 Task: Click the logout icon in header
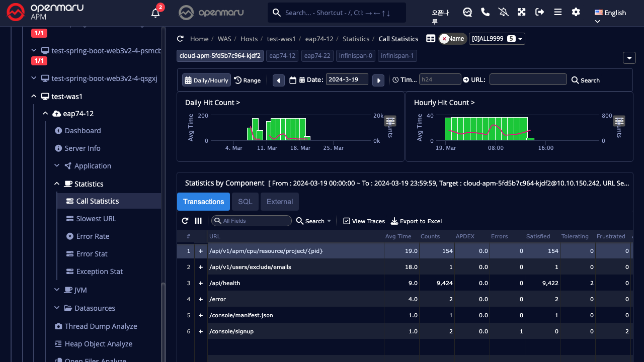[x=539, y=12]
